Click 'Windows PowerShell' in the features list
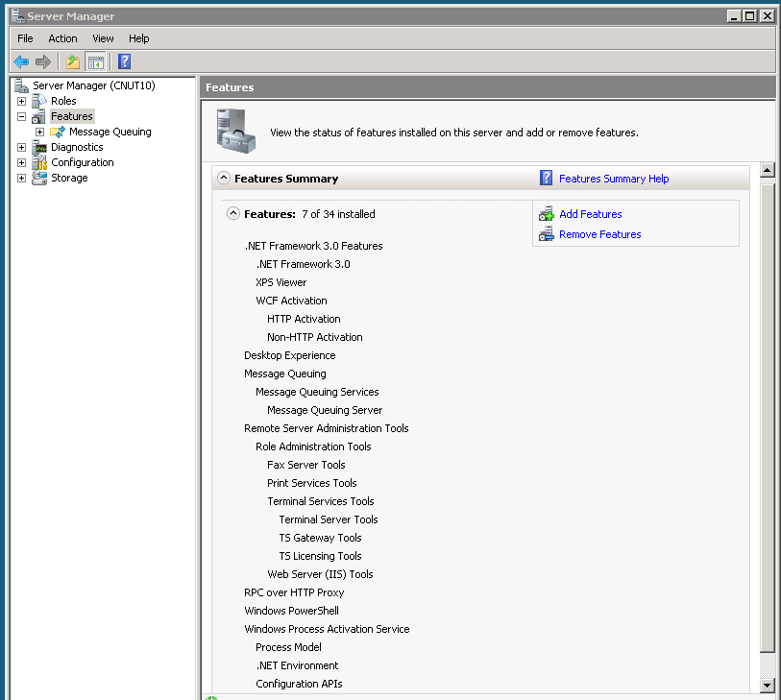The width and height of the screenshot is (781, 700). [x=291, y=611]
